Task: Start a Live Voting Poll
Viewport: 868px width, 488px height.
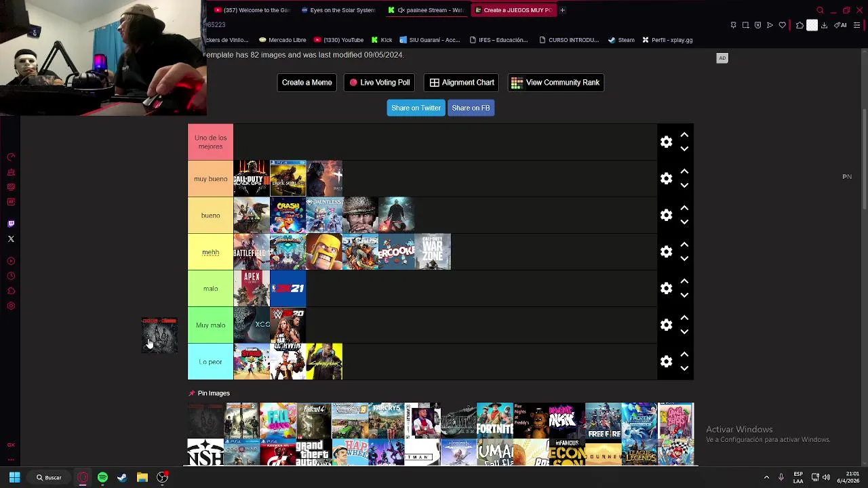Action: (x=379, y=83)
